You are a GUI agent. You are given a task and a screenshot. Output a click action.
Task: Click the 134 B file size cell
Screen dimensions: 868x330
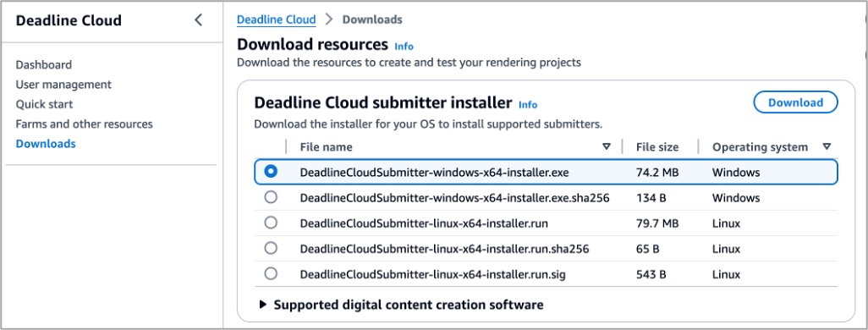(651, 198)
